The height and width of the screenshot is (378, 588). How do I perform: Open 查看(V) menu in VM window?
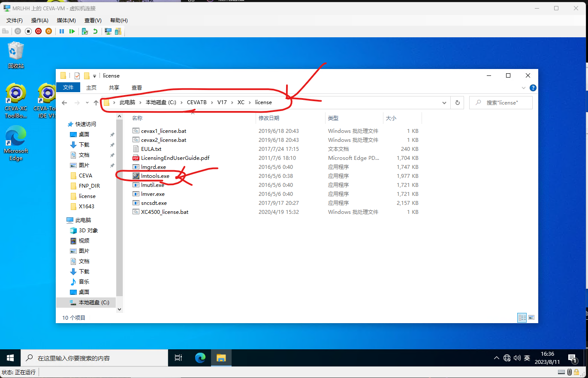pyautogui.click(x=93, y=21)
